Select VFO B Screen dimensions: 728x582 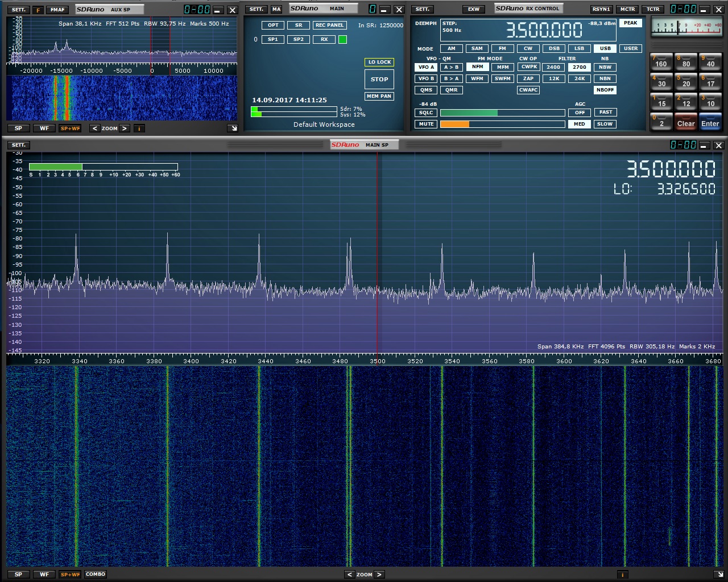point(426,78)
